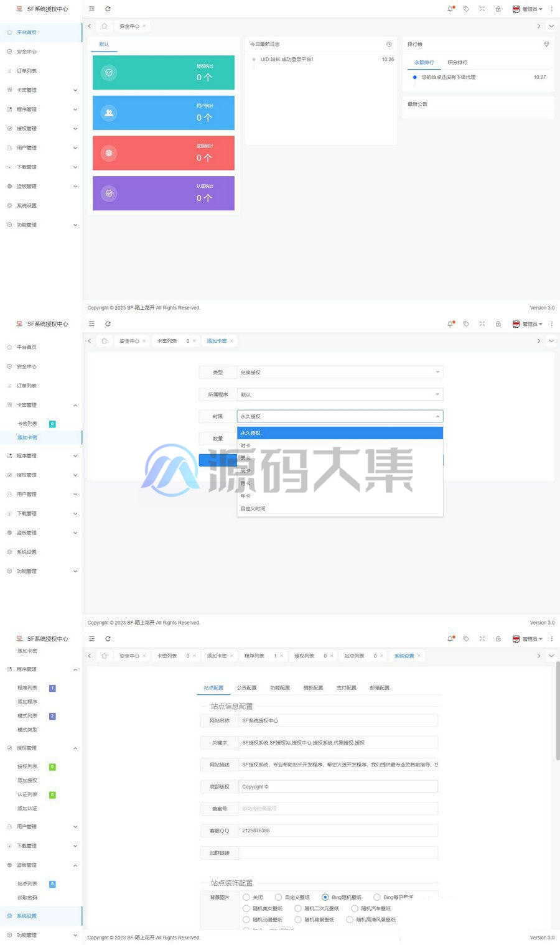Select the Bing随机壁纸 radio option
560x945 pixels.
[x=325, y=897]
